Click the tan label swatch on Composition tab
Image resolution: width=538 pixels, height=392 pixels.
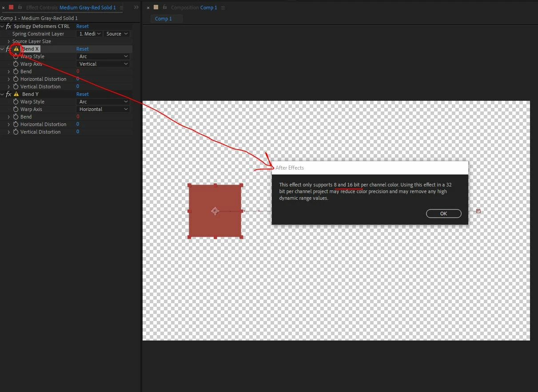(x=156, y=7)
